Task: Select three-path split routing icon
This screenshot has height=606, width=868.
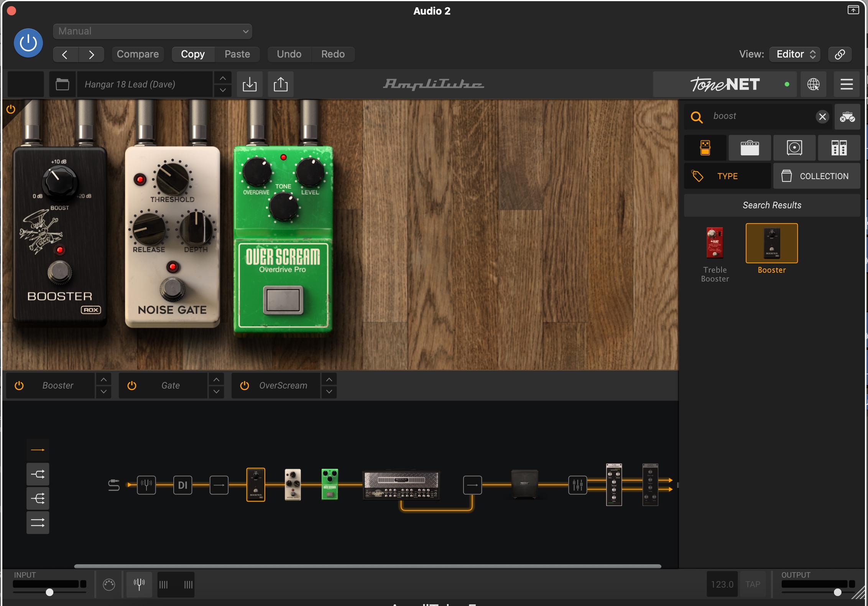Action: point(38,498)
